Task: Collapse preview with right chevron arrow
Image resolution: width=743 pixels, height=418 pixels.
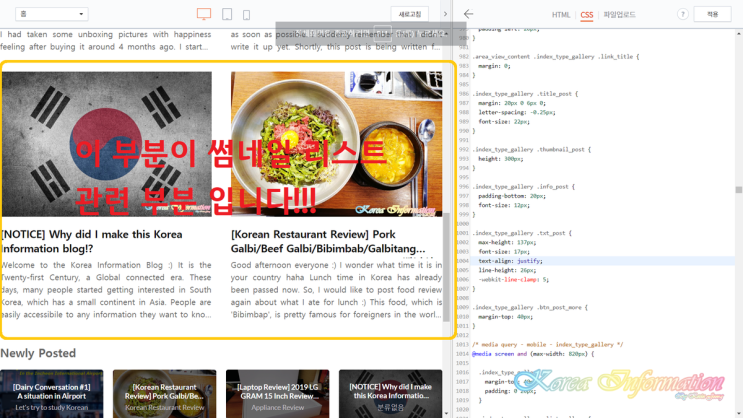Action: pyautogui.click(x=445, y=14)
